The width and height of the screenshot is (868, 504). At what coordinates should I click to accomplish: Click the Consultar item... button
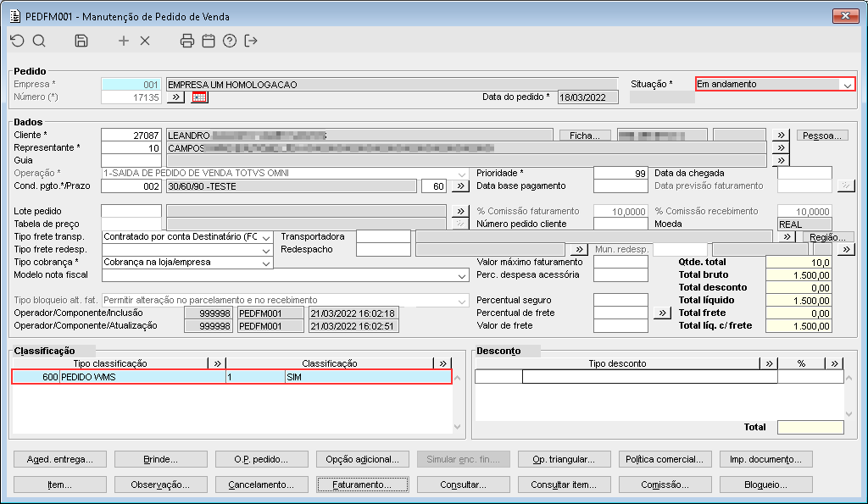(564, 485)
